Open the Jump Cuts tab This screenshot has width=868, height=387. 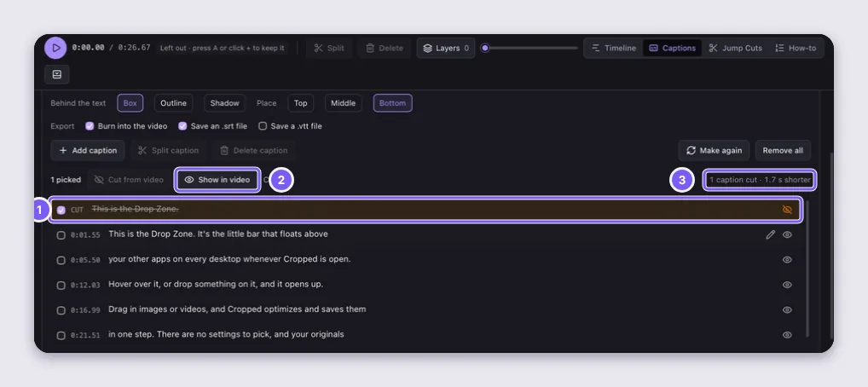(735, 49)
